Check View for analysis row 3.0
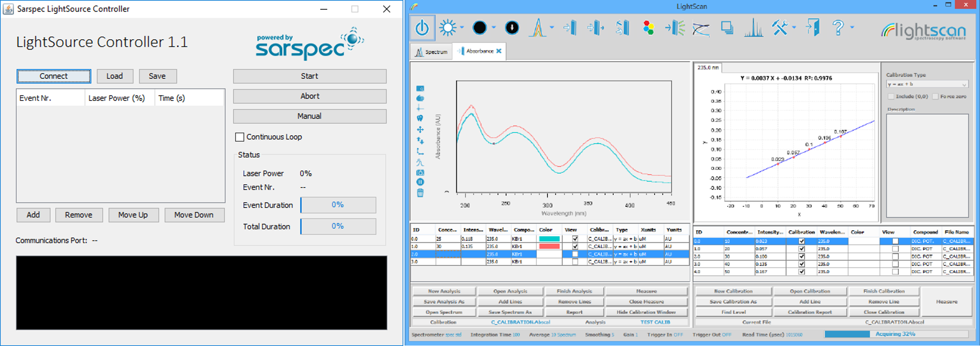Screen dimensions: 980x346 click(575, 262)
